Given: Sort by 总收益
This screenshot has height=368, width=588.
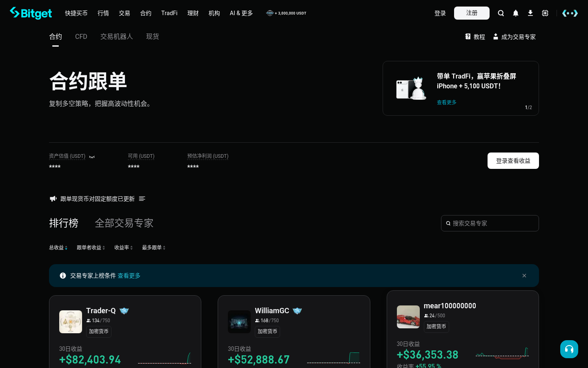Looking at the screenshot, I should [58, 247].
